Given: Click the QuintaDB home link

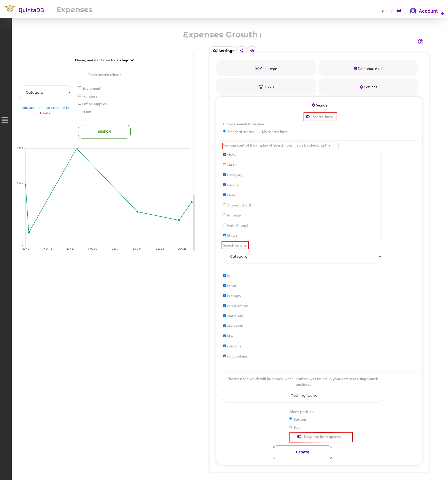Looking at the screenshot, I should 31,10.
